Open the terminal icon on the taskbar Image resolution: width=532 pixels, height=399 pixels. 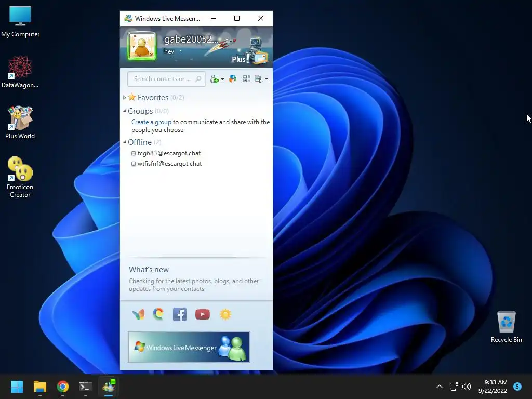86,387
